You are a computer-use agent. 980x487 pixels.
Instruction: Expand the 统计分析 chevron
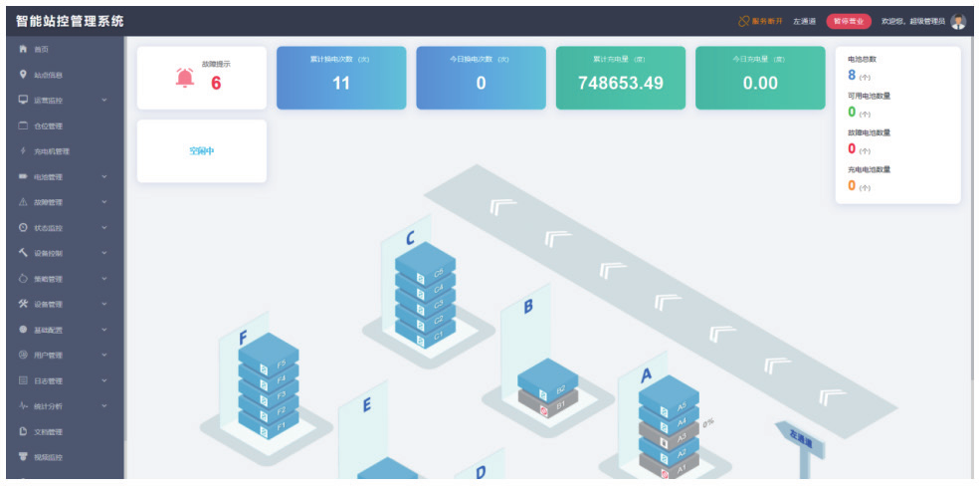coord(104,406)
